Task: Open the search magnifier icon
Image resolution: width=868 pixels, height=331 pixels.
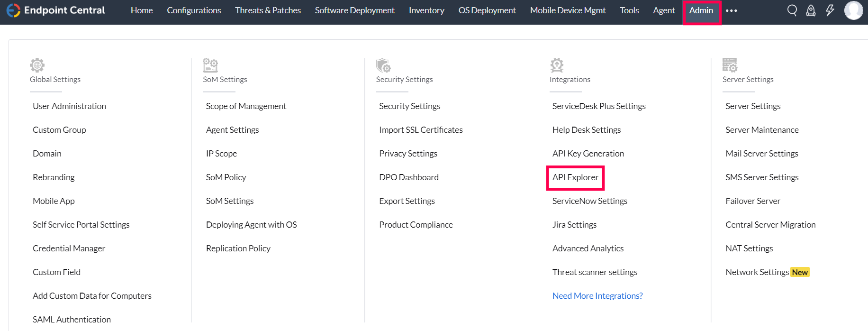Action: click(x=792, y=10)
